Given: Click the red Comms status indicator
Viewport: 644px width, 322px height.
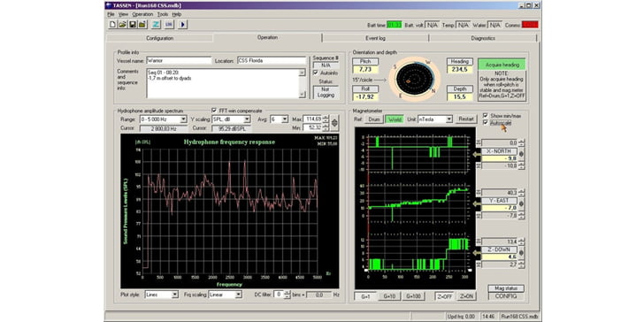Looking at the screenshot, I should 530,25.
